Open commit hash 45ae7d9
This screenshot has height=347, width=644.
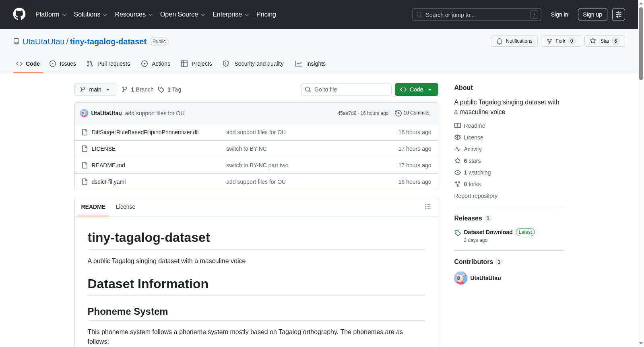(347, 113)
